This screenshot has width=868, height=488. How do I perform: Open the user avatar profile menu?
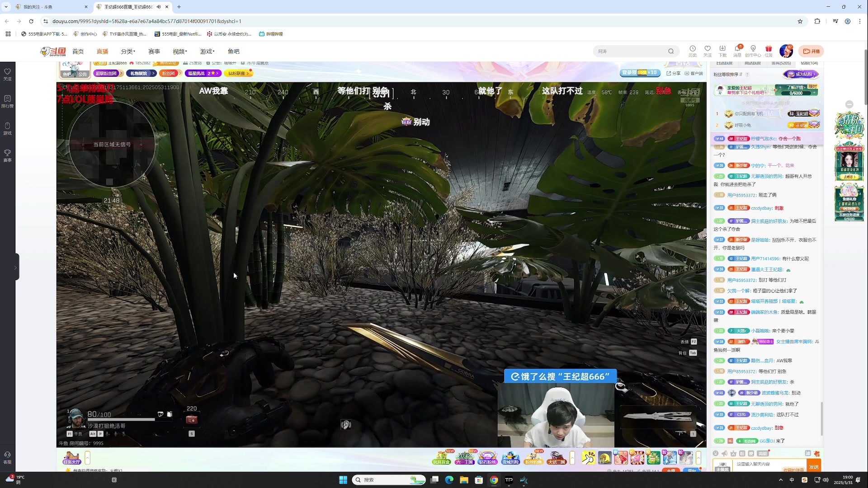coord(786,51)
